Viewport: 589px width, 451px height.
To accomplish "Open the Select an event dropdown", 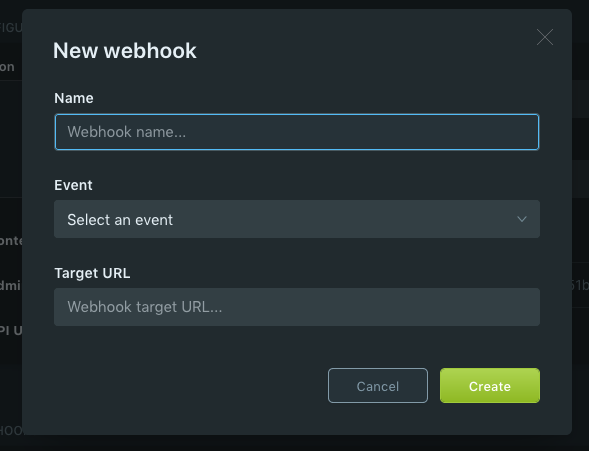I will pyautogui.click(x=297, y=219).
